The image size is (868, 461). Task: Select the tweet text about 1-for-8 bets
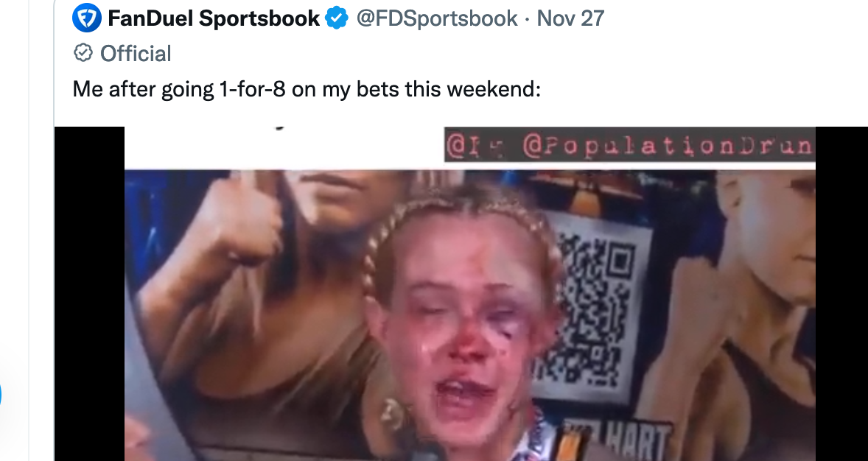point(307,88)
